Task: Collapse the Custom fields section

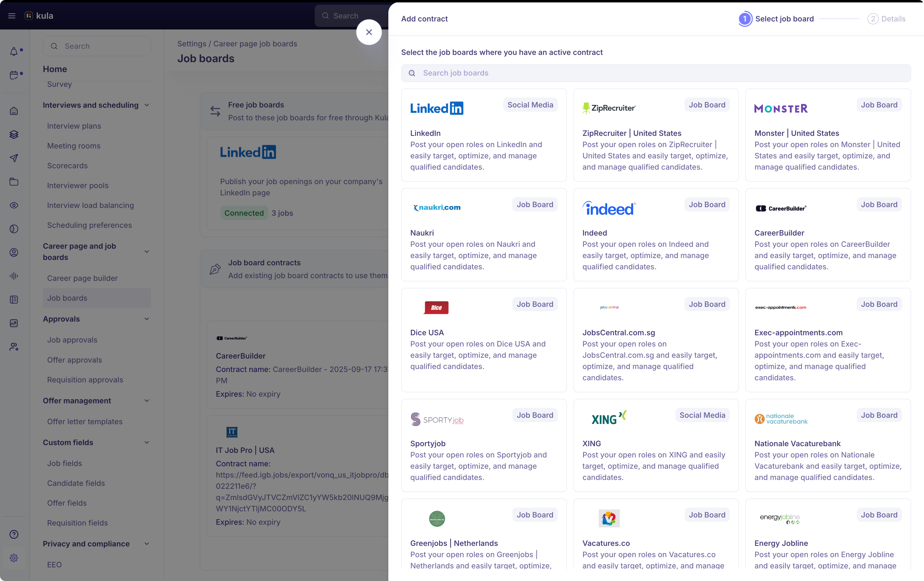Action: (147, 442)
